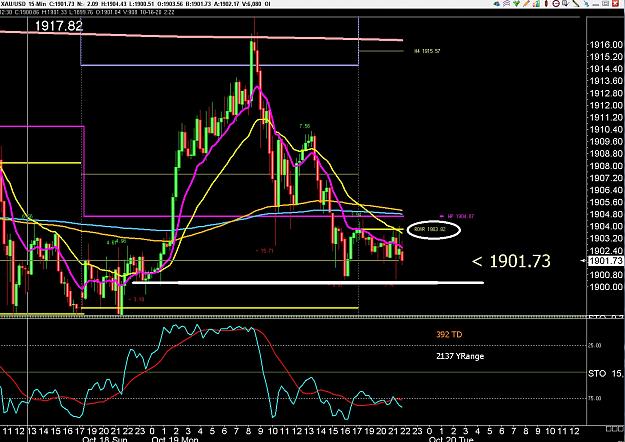
Task: Click the STO 15 indicator label
Action: 605,373
